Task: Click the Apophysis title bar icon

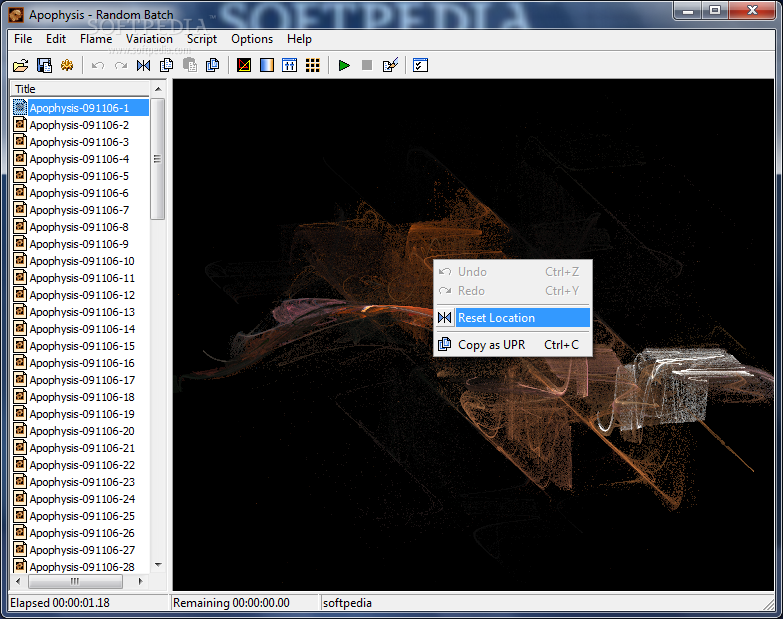Action: click(x=16, y=15)
